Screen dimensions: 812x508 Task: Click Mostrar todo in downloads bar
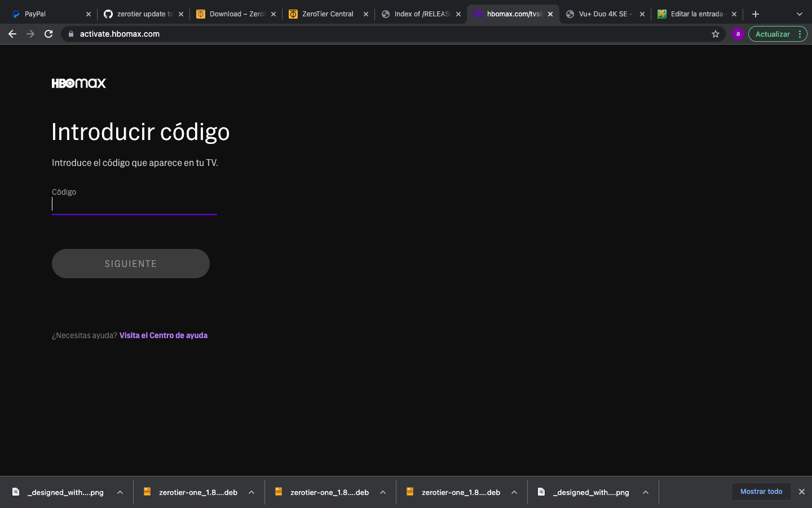coord(761,492)
